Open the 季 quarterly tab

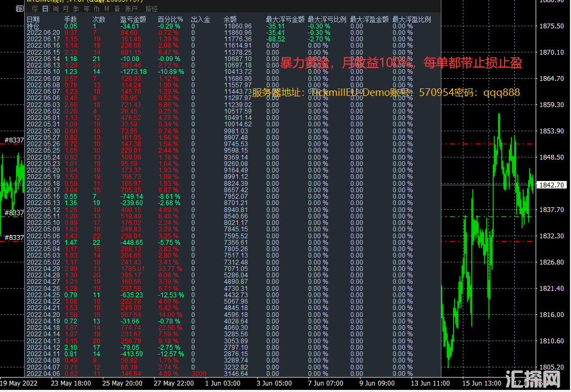[76, 9]
